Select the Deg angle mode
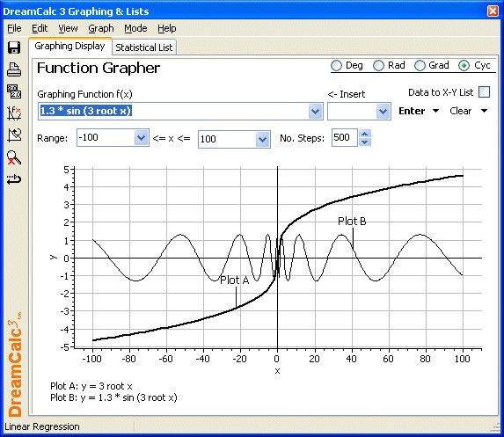 pos(336,66)
